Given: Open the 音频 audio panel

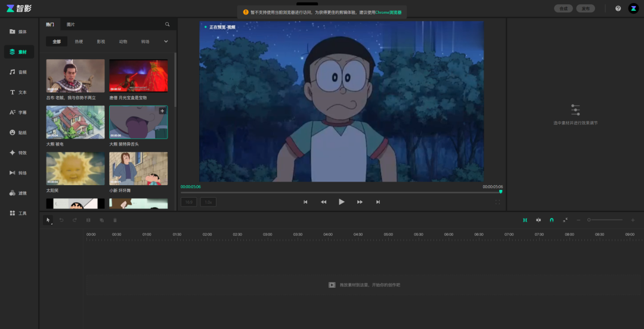Looking at the screenshot, I should pyautogui.click(x=19, y=72).
